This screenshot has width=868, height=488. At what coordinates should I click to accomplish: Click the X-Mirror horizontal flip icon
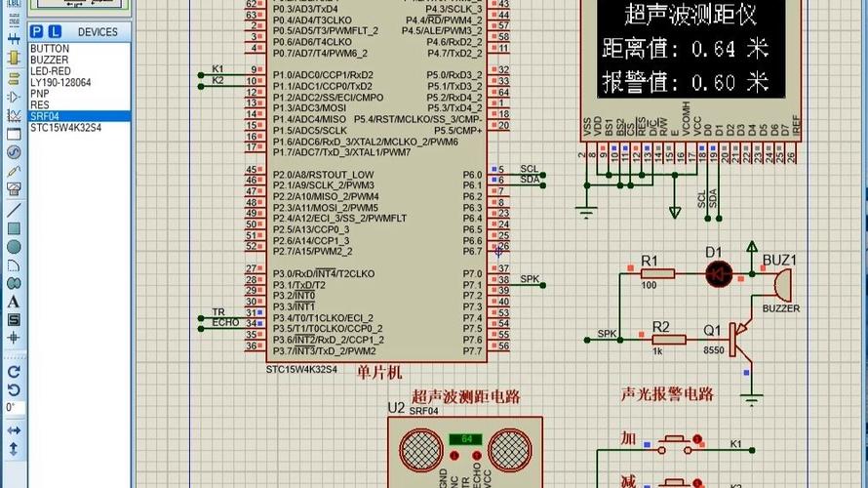(14, 430)
